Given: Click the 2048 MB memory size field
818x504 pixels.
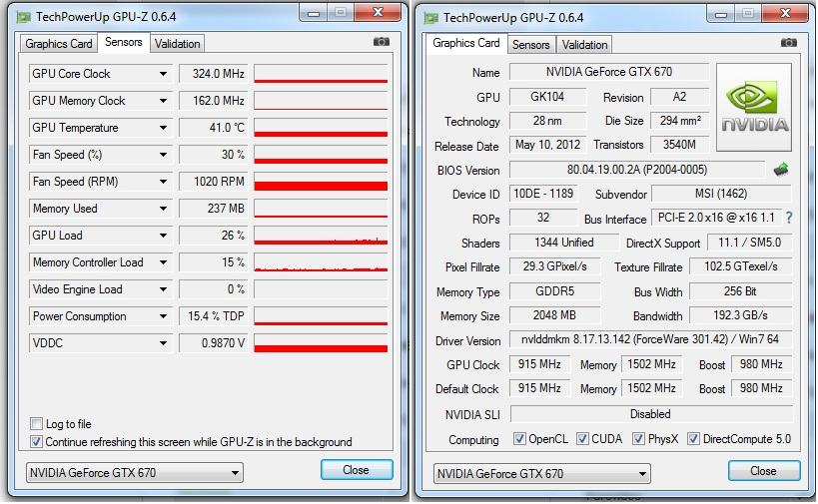Looking at the screenshot, I should 554,315.
